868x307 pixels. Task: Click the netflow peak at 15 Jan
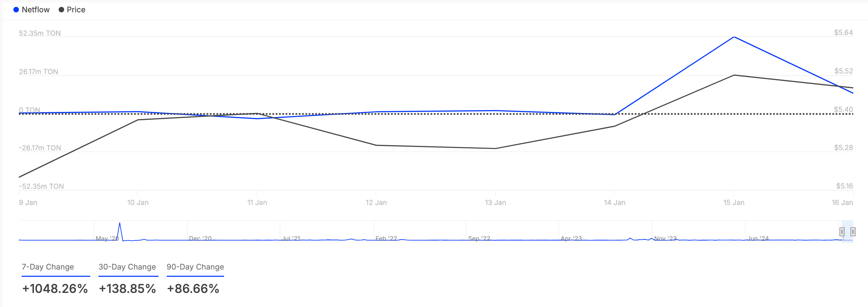(x=734, y=37)
